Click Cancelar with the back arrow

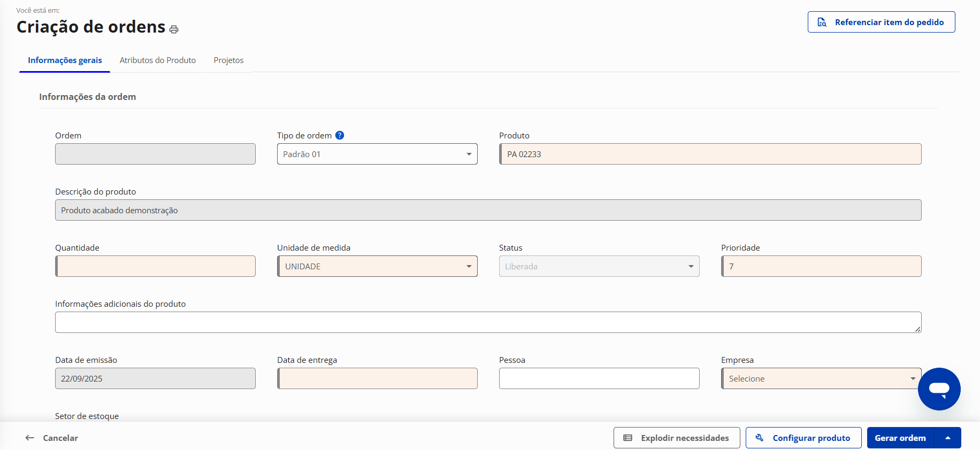tap(52, 438)
